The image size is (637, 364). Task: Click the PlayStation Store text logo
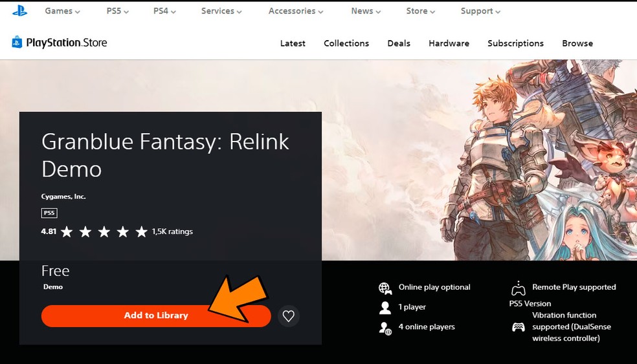coord(67,43)
